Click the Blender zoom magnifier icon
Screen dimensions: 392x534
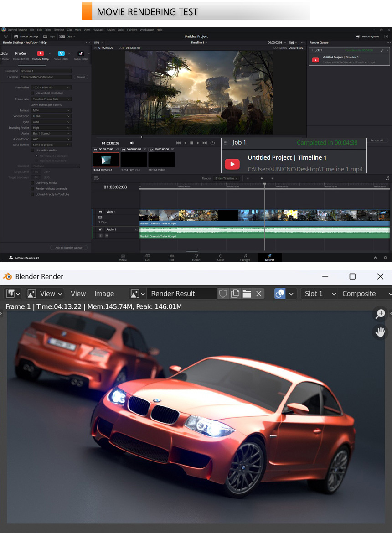tap(380, 314)
